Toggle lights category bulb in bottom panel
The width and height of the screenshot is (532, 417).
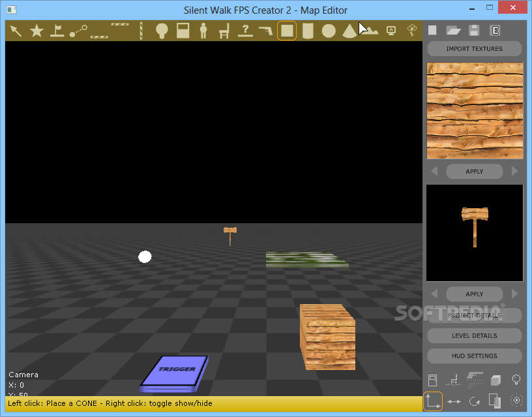[516, 380]
